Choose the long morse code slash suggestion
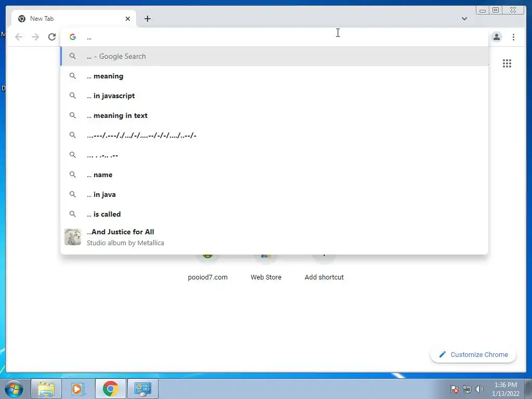Screen dimensions: 532x399 (x=274, y=135)
